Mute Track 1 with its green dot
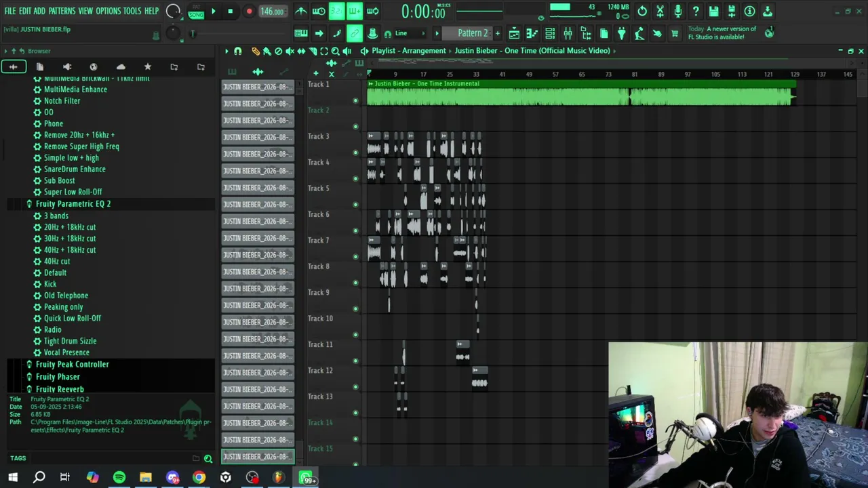Screen dimensions: 868x488 (x=355, y=101)
